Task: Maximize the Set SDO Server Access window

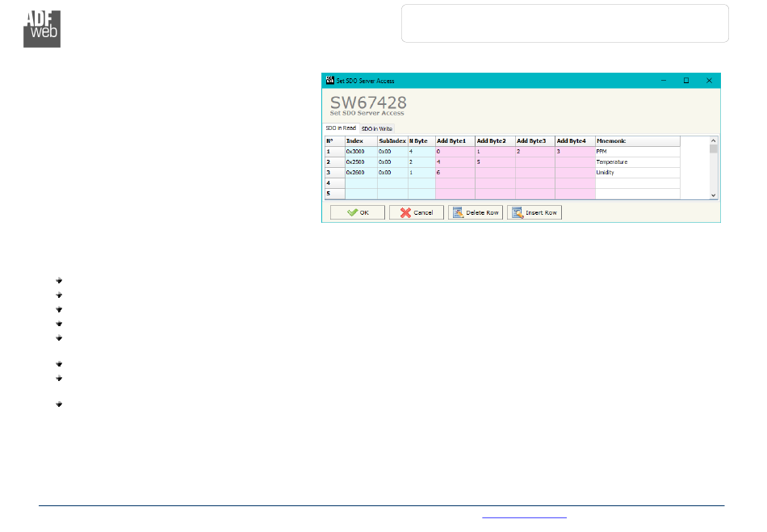Action: pyautogui.click(x=686, y=80)
